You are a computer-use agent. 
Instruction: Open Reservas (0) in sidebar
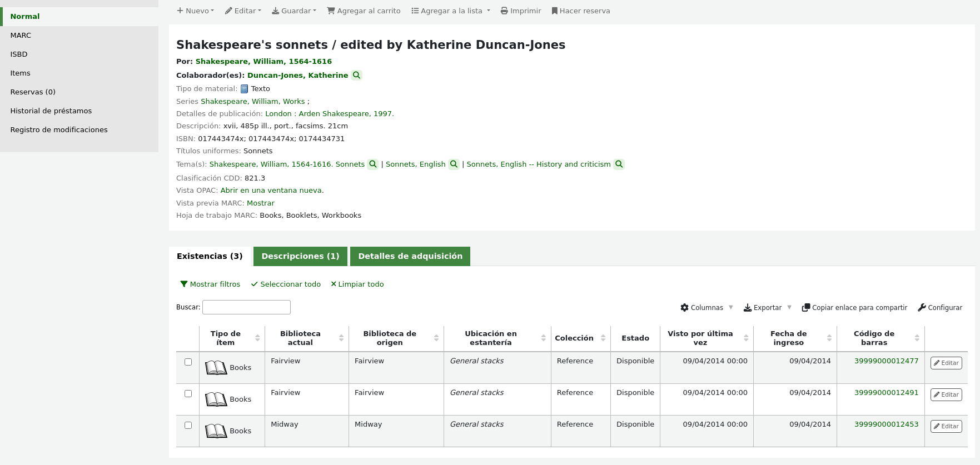79,92
